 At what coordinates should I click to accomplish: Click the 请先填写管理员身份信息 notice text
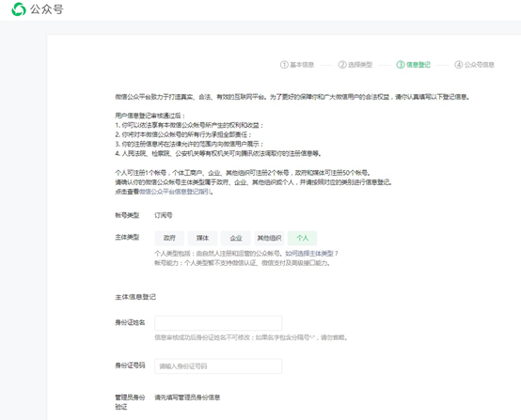click(187, 397)
